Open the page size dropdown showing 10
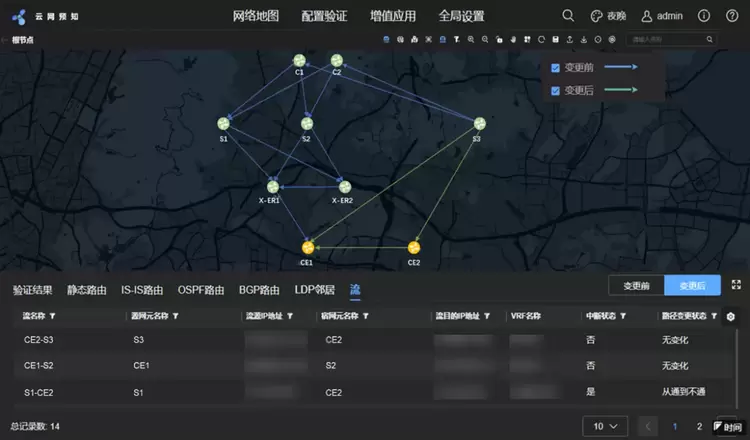 coord(604,426)
